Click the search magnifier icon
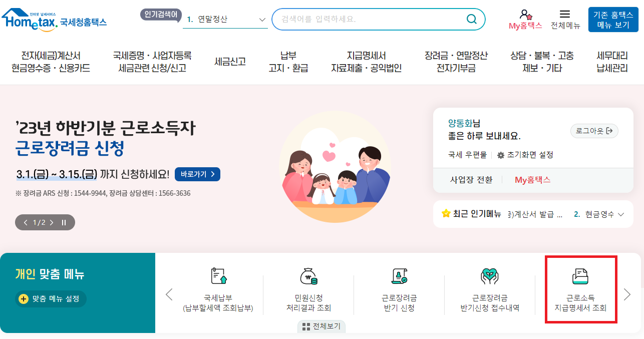 pyautogui.click(x=471, y=19)
